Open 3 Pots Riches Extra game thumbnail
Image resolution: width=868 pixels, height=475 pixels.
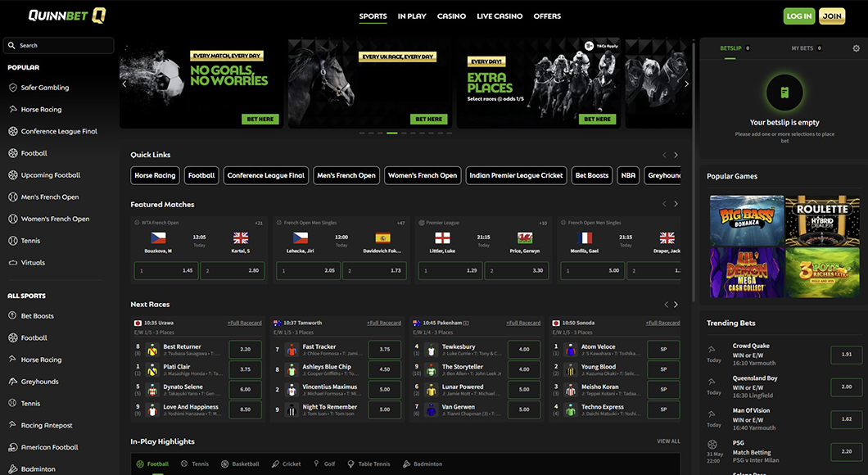pos(823,273)
